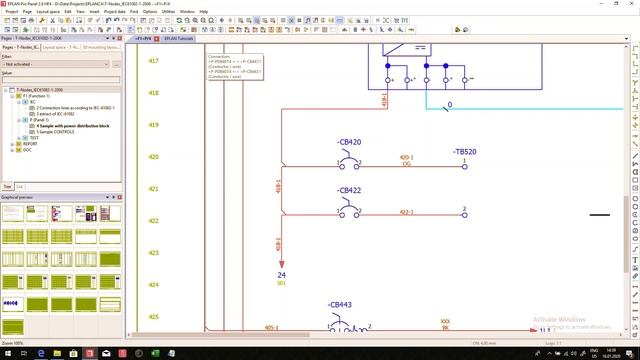Click the Paste clipboard icon
Screen dimensions: 640x360
[x=69, y=20]
